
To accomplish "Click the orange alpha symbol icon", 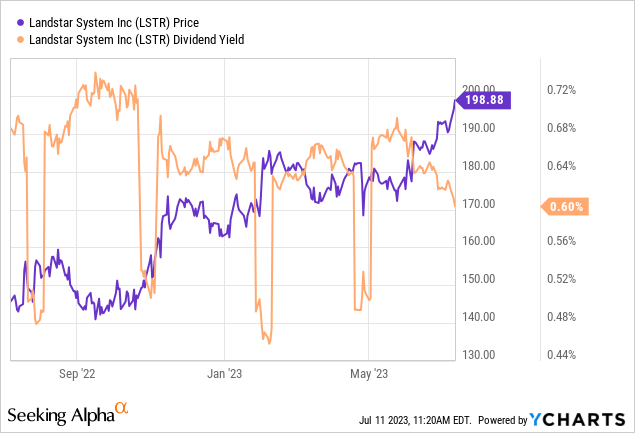I will click(122, 408).
